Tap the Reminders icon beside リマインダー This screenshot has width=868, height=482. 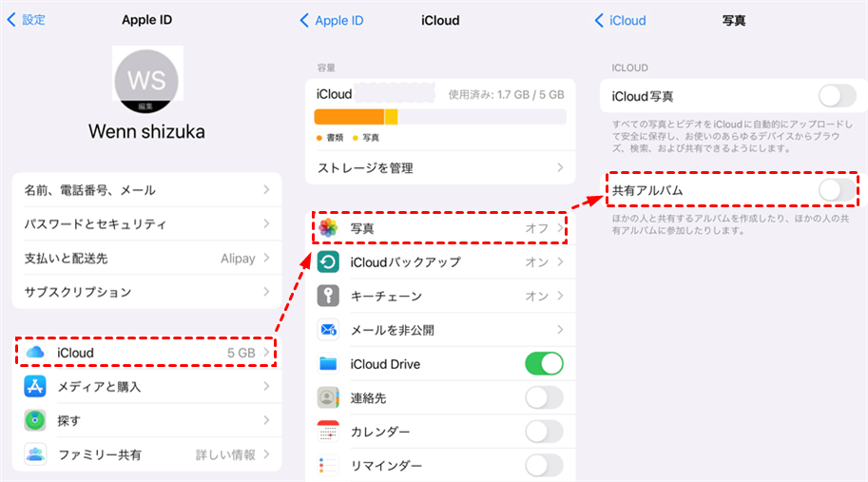328,466
